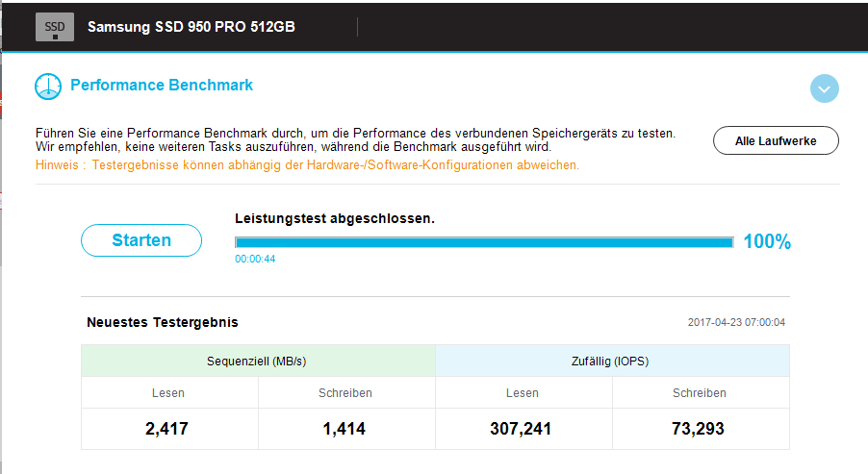Click the completed blue progress bar

(484, 242)
